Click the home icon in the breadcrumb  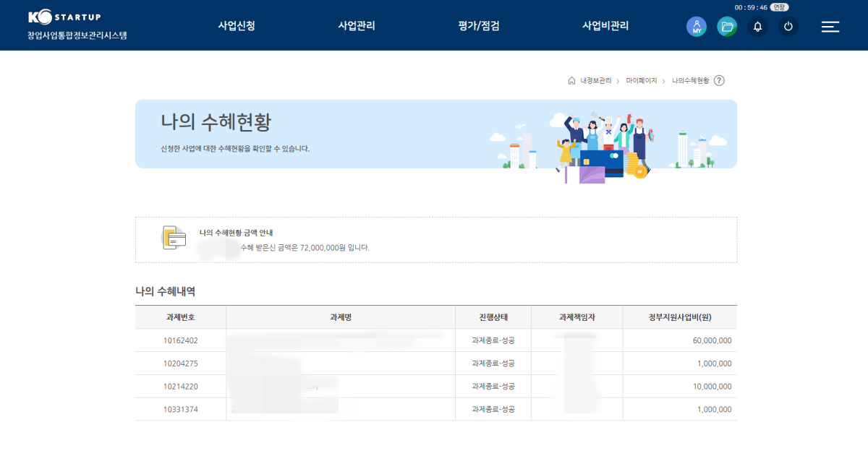571,81
